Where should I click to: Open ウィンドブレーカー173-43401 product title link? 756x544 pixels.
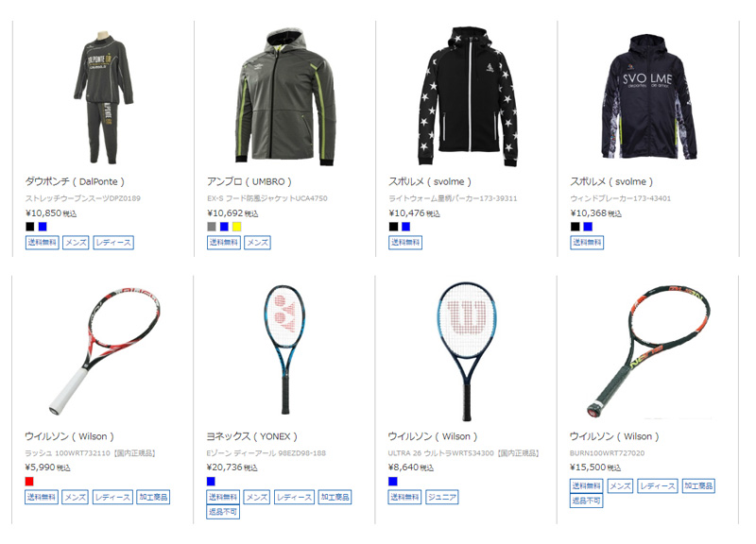click(x=621, y=198)
